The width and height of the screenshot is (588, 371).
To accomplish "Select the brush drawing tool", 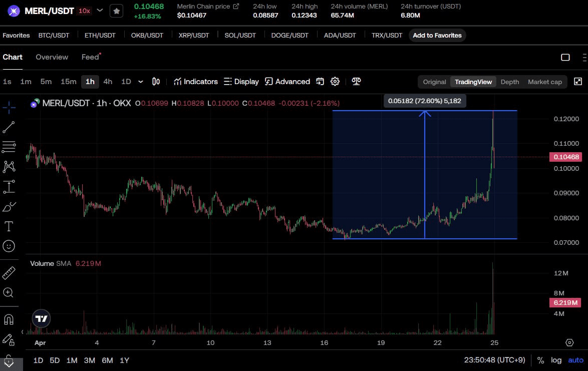I will (x=9, y=206).
